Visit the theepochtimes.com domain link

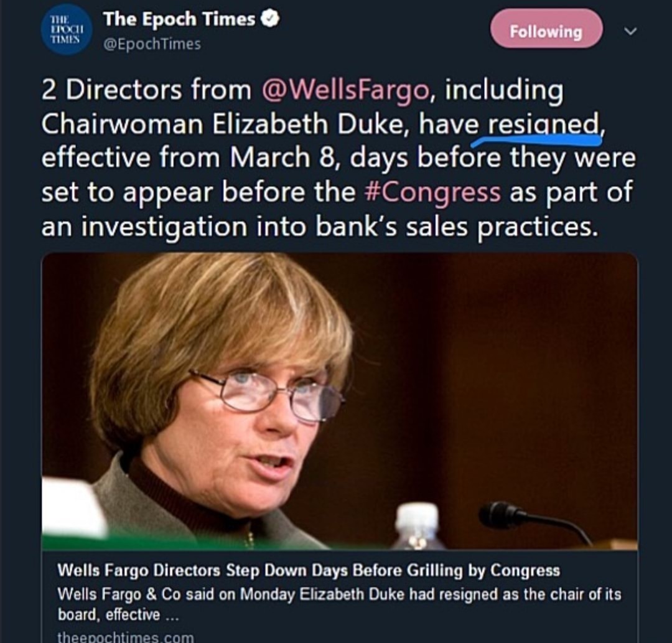(x=125, y=636)
